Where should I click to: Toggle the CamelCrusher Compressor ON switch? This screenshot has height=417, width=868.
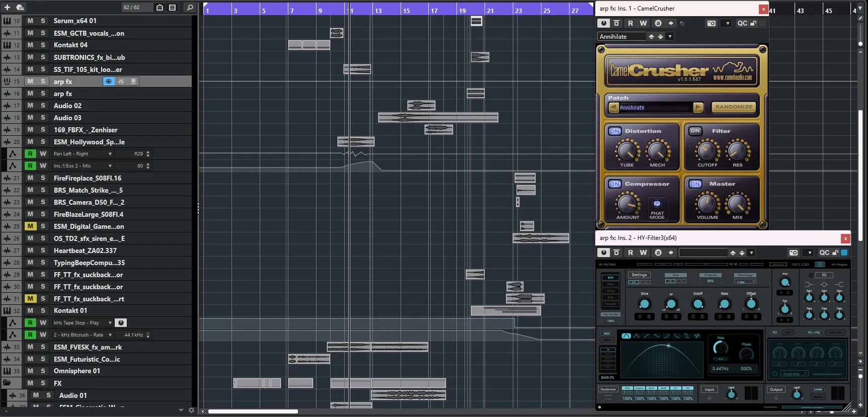point(615,184)
